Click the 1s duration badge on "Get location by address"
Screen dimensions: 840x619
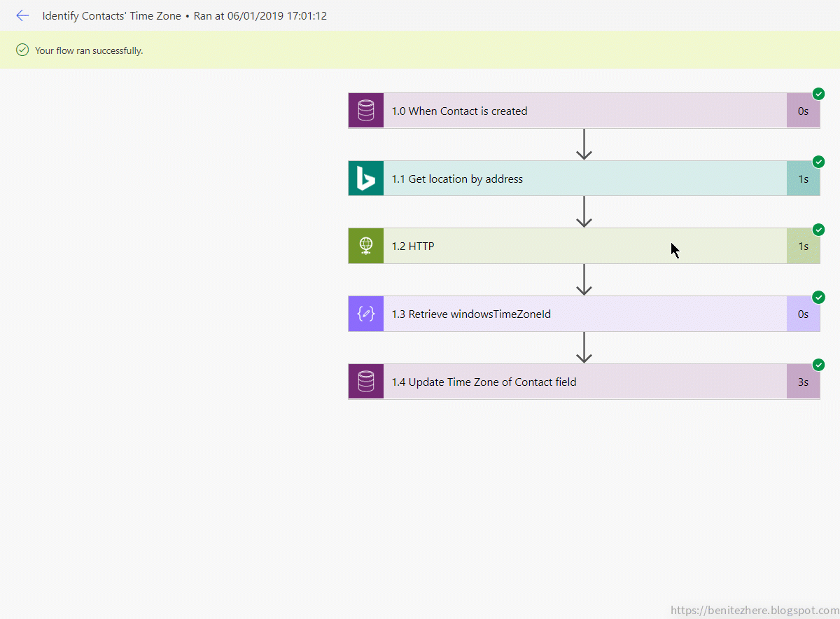point(804,178)
